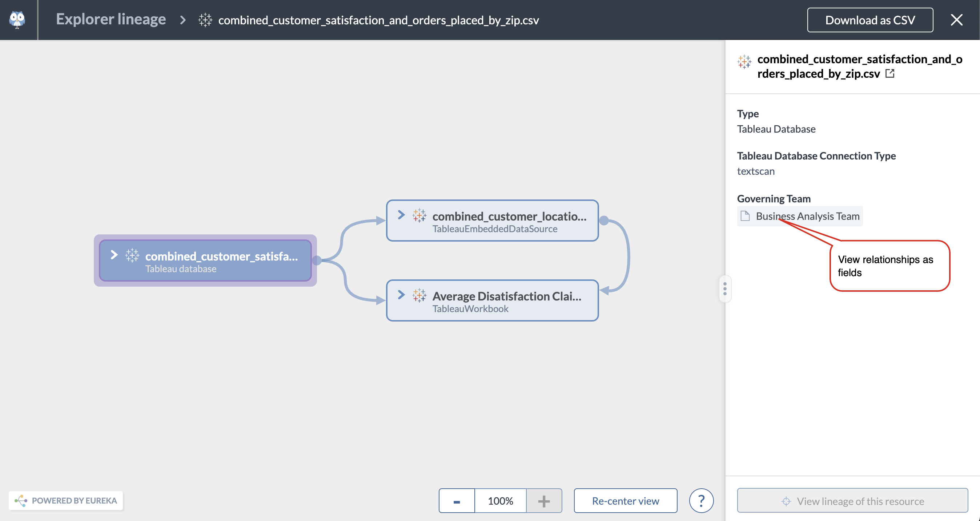This screenshot has width=980, height=521.
Task: Zoom in with the plus button
Action: [x=544, y=501]
